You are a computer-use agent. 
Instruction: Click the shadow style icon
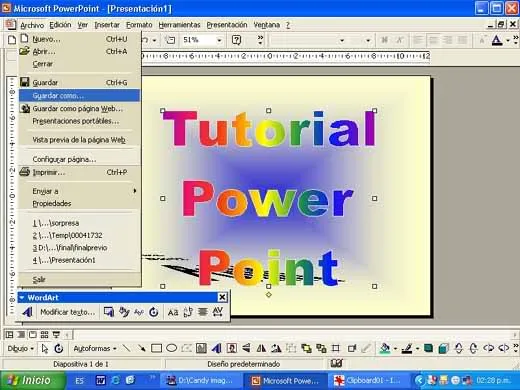428,349
